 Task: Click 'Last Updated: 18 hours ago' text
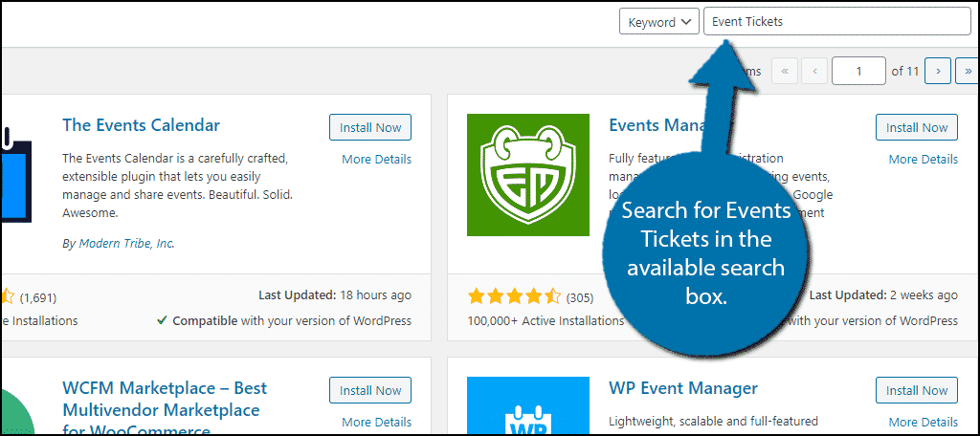[x=334, y=294]
